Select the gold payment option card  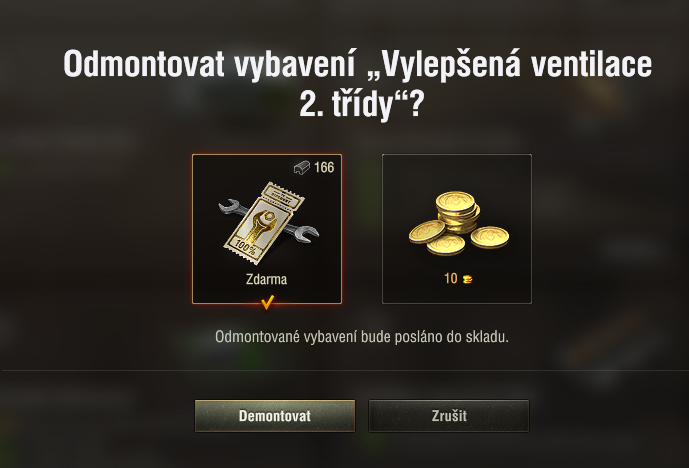pos(457,229)
